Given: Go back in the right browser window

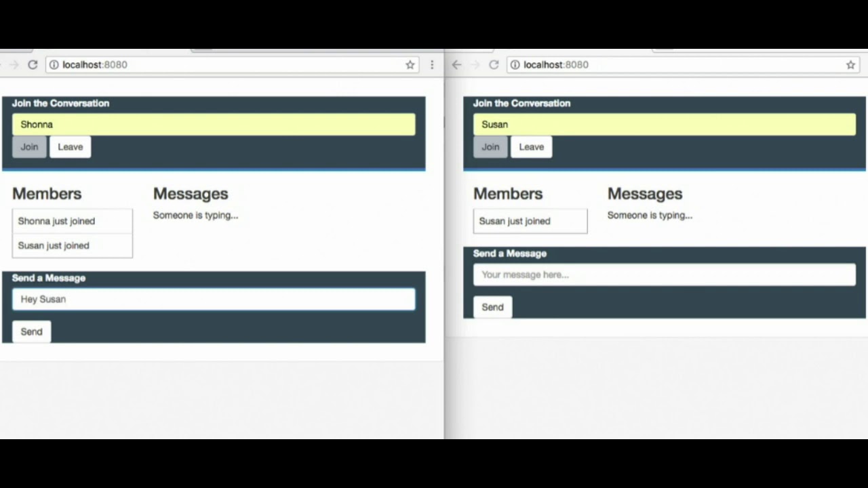Looking at the screenshot, I should pyautogui.click(x=456, y=64).
